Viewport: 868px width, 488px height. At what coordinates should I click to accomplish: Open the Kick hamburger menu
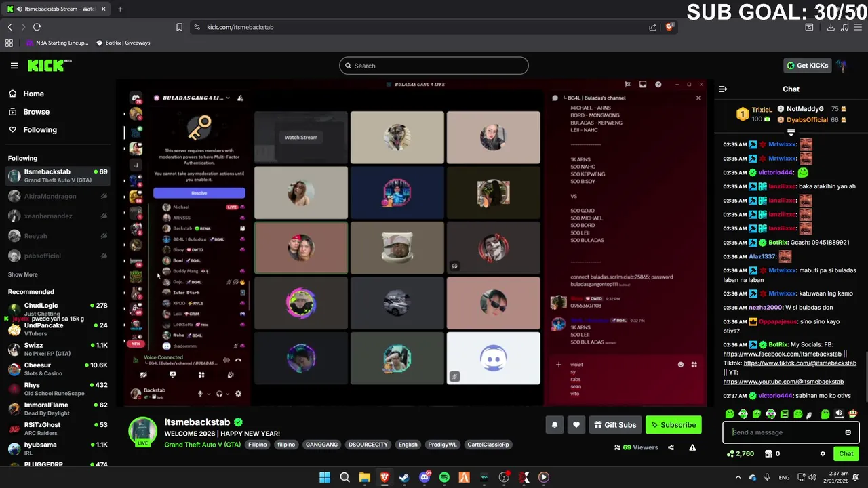tap(14, 66)
